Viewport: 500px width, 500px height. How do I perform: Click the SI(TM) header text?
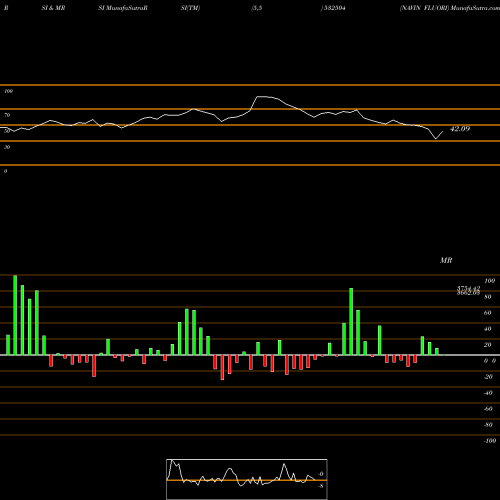tap(190, 8)
